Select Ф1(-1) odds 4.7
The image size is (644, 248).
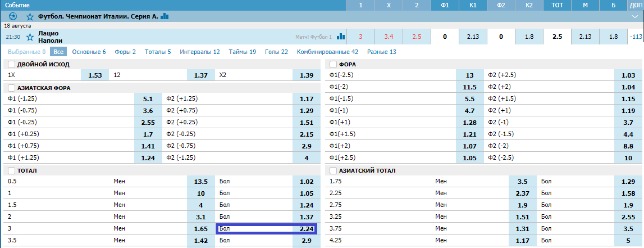[x=470, y=111]
